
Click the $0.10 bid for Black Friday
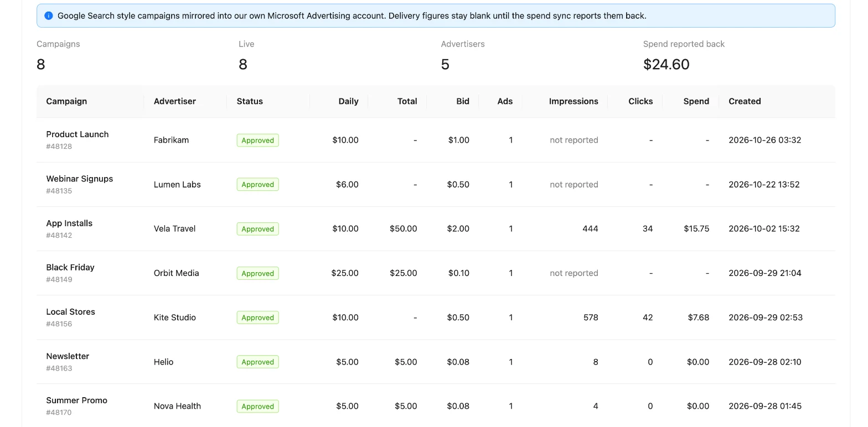(x=458, y=273)
